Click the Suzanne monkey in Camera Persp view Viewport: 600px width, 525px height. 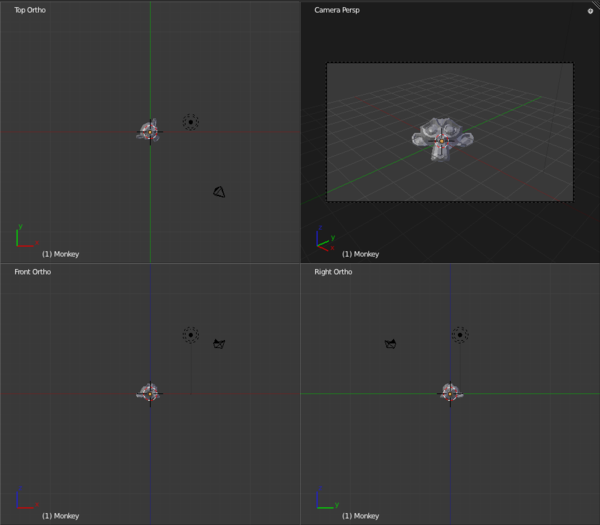click(442, 139)
